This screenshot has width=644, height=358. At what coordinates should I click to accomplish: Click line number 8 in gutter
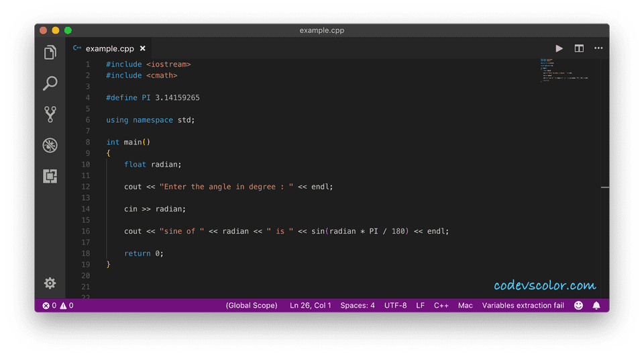coord(87,142)
